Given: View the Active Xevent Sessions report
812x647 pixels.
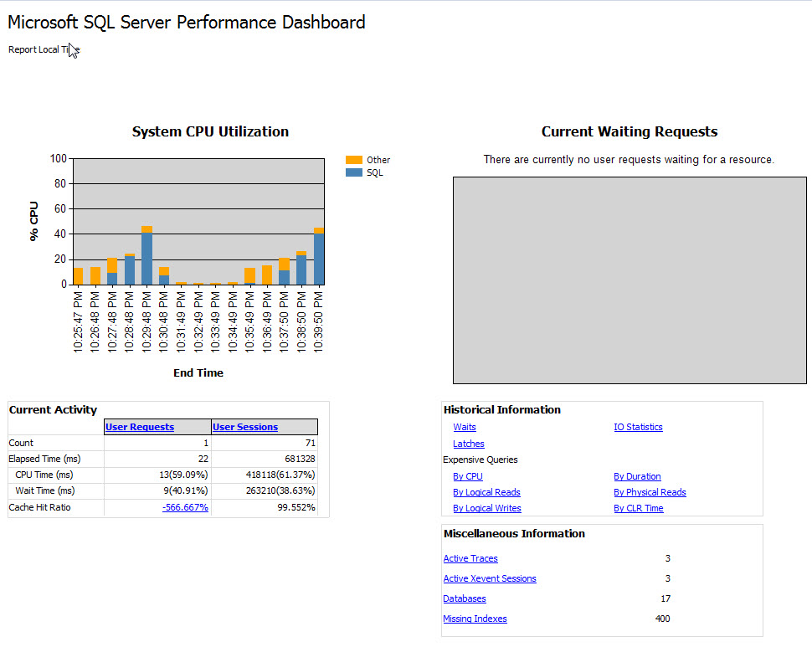Looking at the screenshot, I should click(490, 578).
